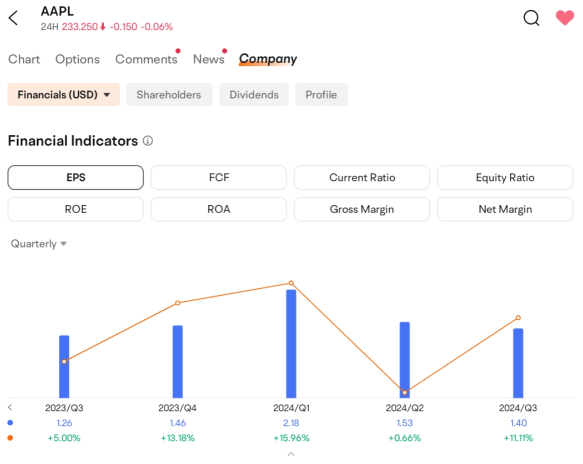Open the Chart tab

[24, 59]
